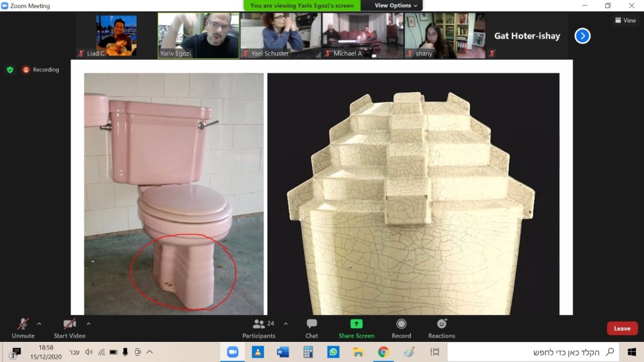Open the View Options menu
Viewport: 644px width, 362px height.
click(396, 6)
